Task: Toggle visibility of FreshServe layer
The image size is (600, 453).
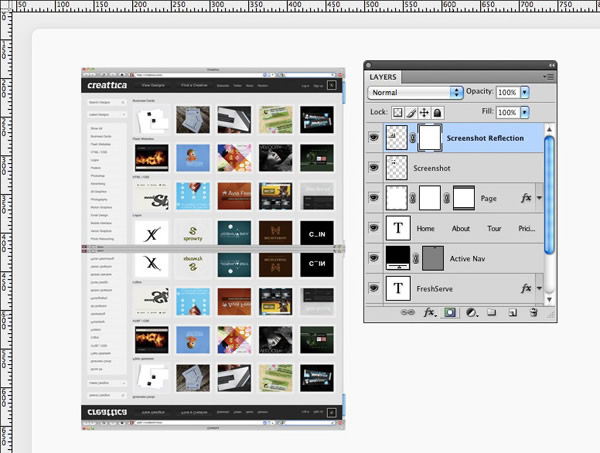Action: [374, 288]
